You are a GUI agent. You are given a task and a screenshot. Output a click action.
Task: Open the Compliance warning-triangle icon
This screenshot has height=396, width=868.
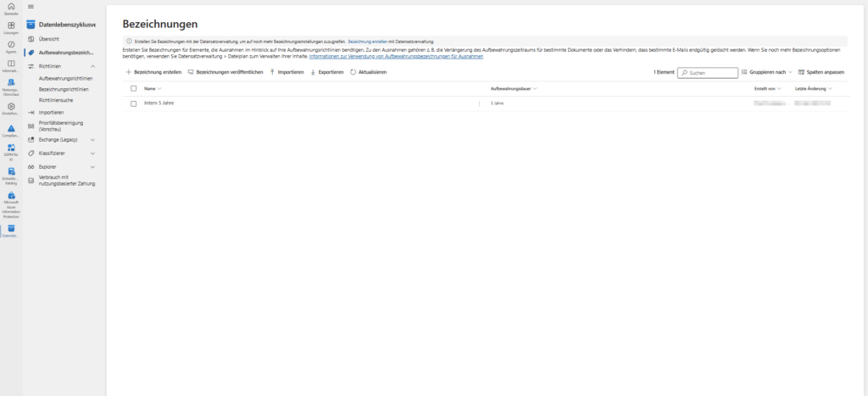(11, 129)
